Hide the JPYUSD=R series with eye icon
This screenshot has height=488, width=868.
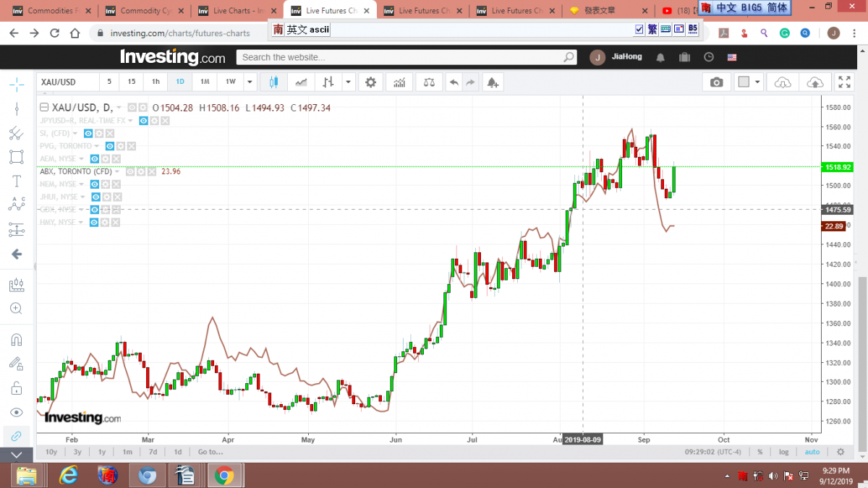143,120
